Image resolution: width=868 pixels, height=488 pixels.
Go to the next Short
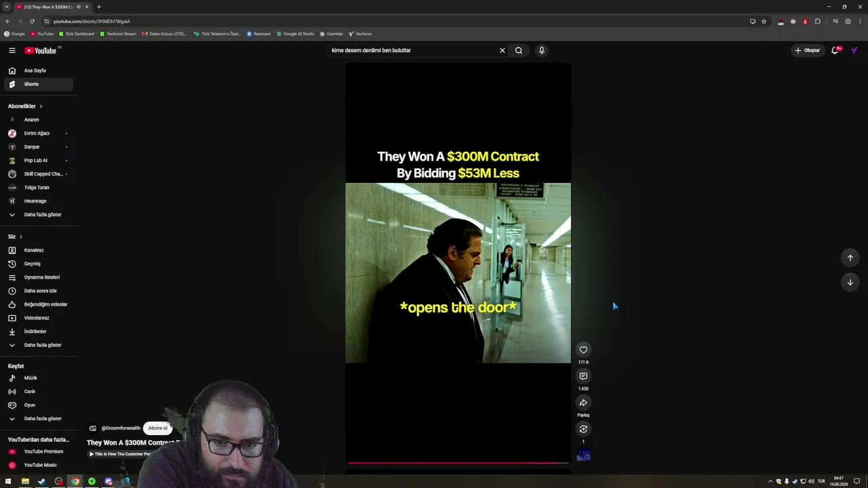click(850, 282)
